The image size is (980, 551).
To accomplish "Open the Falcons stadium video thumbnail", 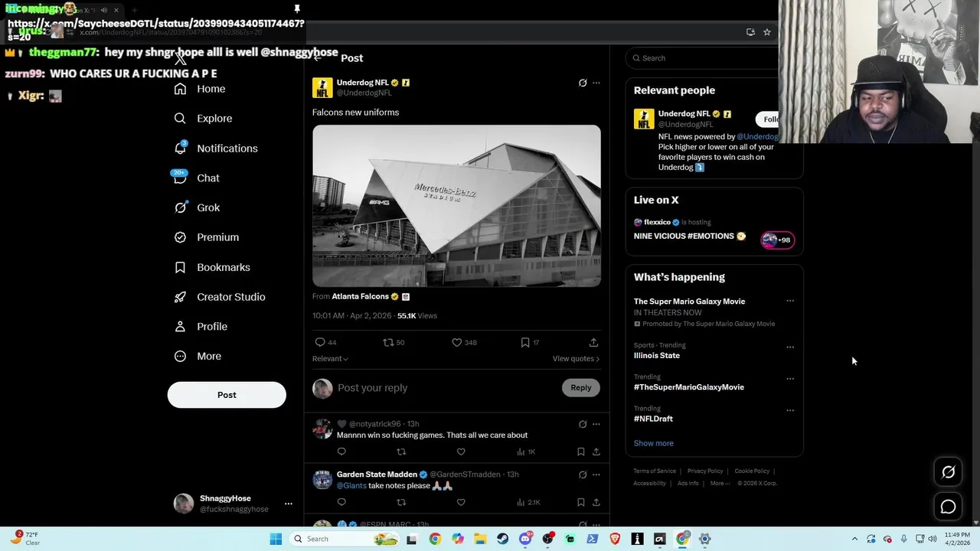I will tap(456, 206).
